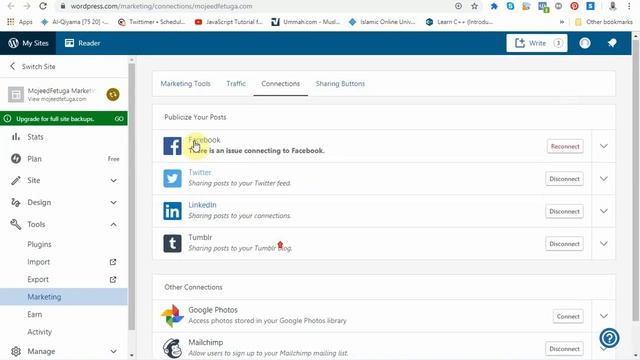The width and height of the screenshot is (640, 360).
Task: Open the Apps bookmarks shortcut
Action: click(x=20, y=22)
